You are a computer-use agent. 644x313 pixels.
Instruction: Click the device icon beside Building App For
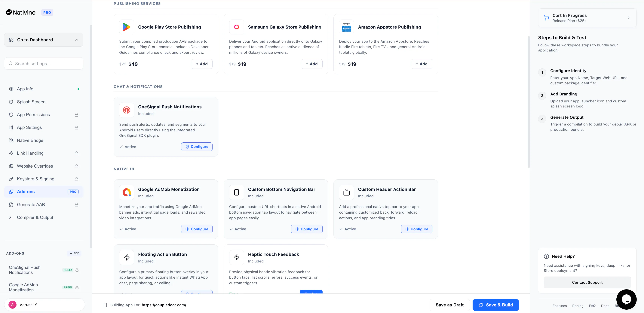[x=105, y=305]
